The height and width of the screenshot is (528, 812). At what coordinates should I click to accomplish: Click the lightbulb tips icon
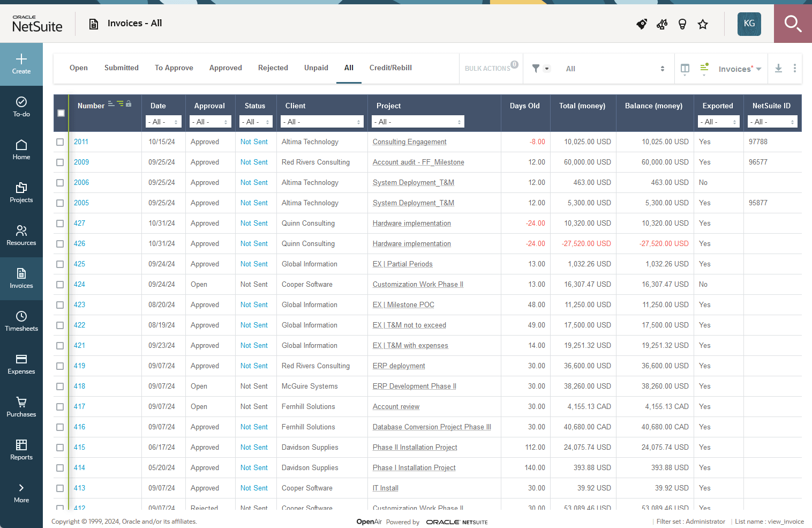682,24
